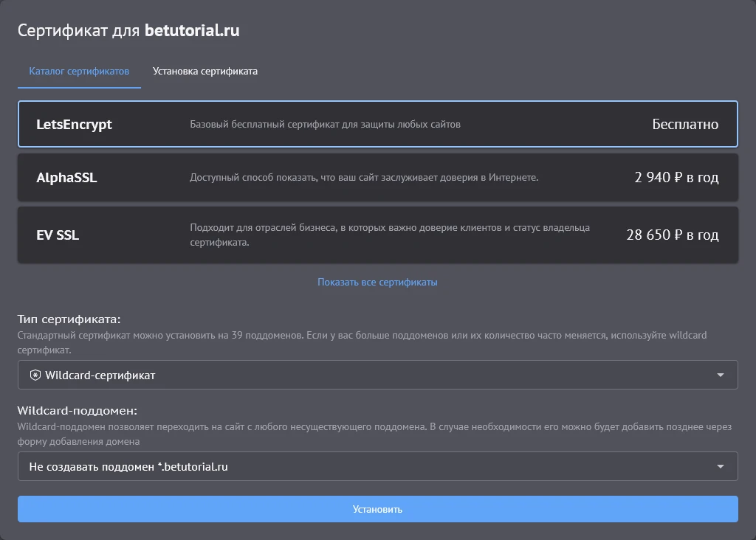Open the Тип сертификата dropdown

378,374
